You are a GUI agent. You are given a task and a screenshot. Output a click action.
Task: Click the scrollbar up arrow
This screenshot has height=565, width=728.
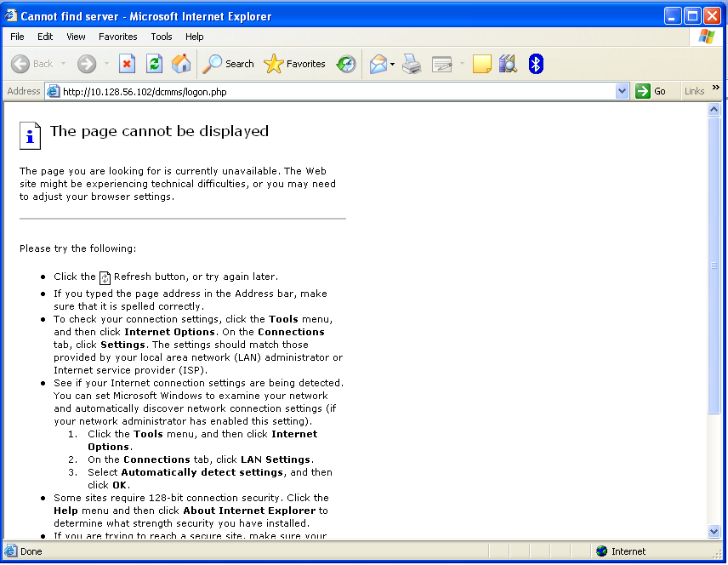714,110
